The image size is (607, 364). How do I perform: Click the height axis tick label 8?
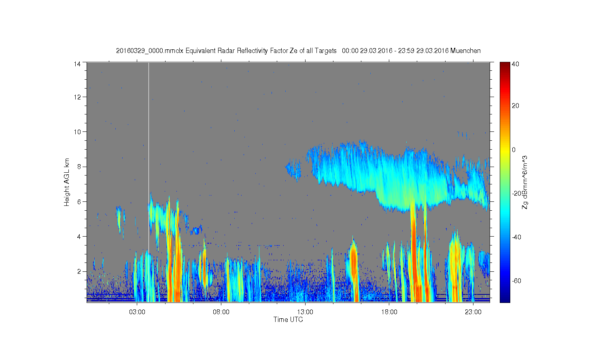click(x=79, y=166)
